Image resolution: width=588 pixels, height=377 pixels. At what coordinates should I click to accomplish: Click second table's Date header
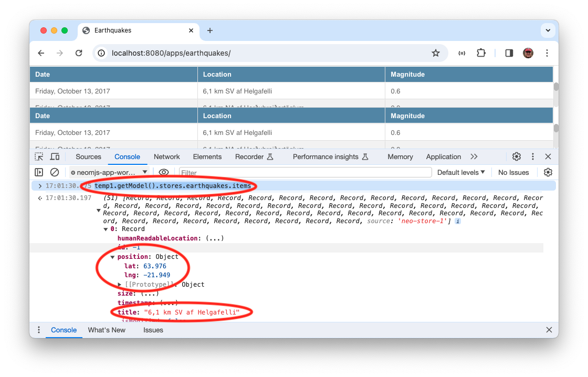coord(113,116)
